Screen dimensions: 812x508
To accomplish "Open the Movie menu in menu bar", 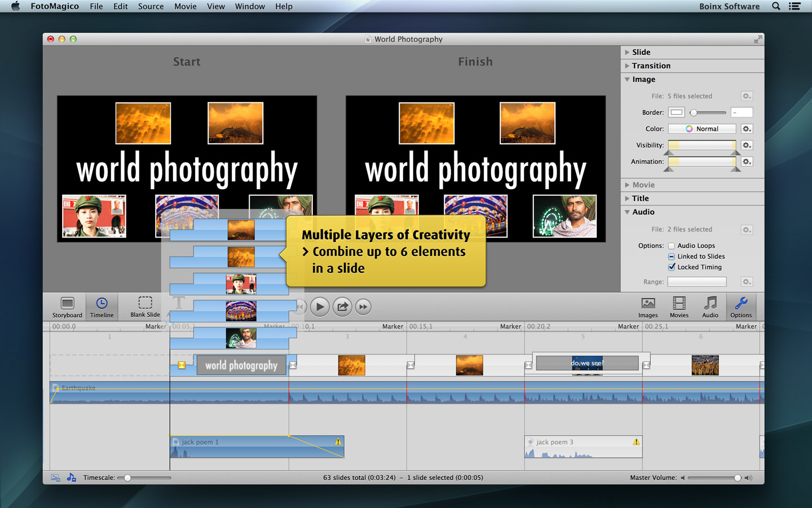I will (x=185, y=6).
